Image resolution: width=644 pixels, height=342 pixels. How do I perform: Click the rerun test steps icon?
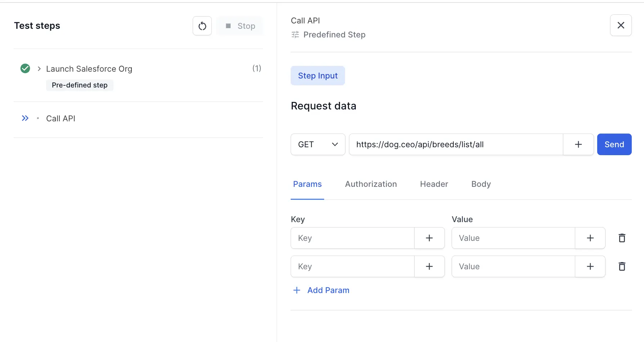click(x=202, y=26)
